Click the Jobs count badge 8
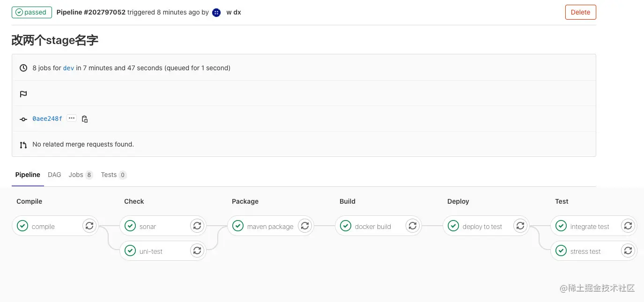 pyautogui.click(x=89, y=175)
